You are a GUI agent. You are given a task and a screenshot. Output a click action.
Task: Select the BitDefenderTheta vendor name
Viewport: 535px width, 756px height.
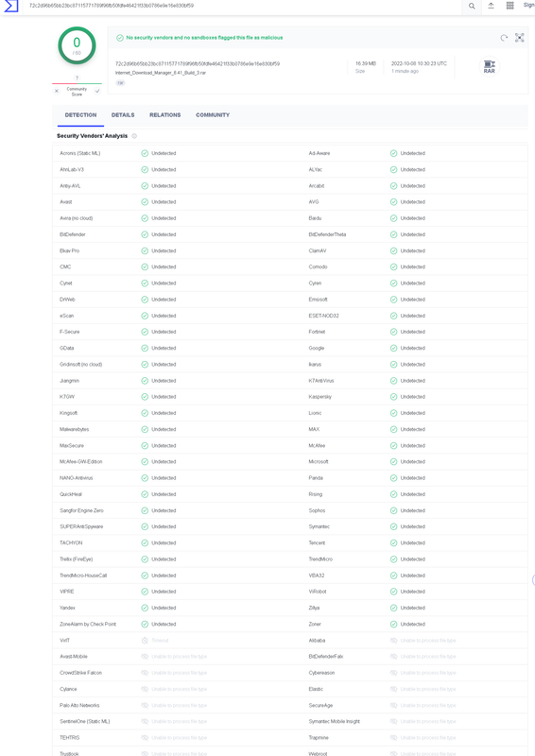[x=327, y=234]
